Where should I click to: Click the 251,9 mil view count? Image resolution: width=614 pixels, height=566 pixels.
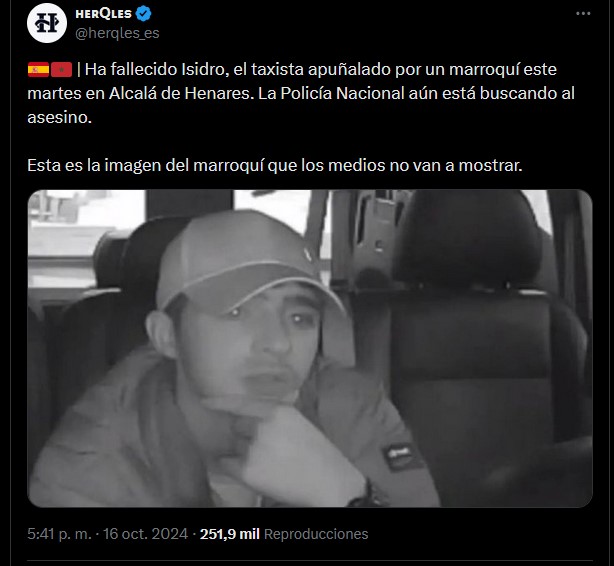point(230,534)
